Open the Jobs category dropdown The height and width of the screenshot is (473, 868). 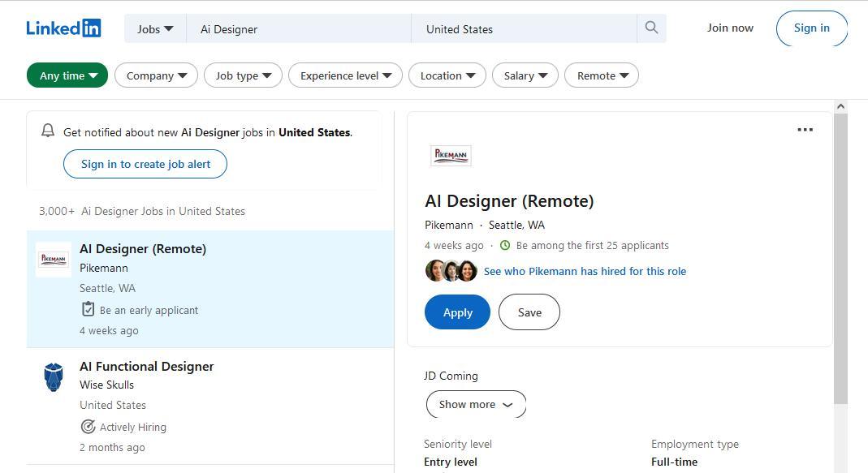[155, 28]
